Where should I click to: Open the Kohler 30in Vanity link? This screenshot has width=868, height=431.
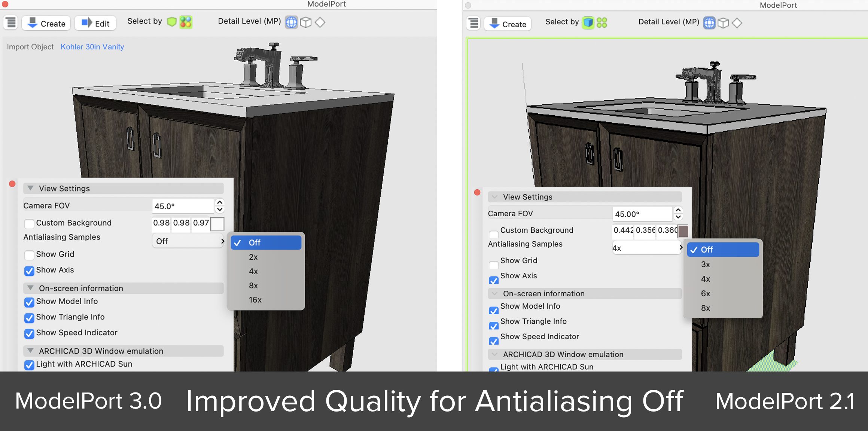(x=92, y=46)
